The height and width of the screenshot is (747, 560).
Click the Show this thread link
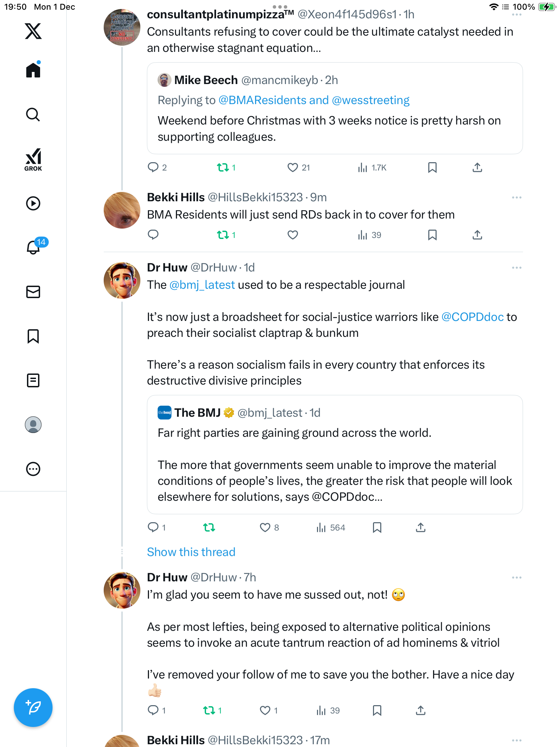[x=191, y=552]
